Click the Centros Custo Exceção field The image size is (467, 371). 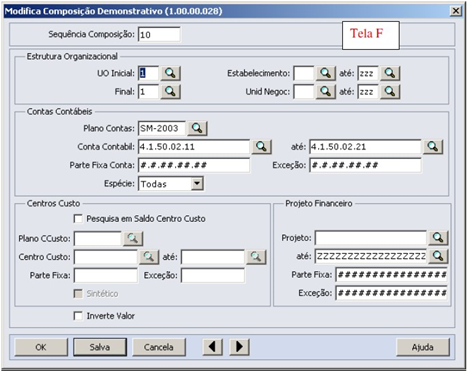[213, 275]
